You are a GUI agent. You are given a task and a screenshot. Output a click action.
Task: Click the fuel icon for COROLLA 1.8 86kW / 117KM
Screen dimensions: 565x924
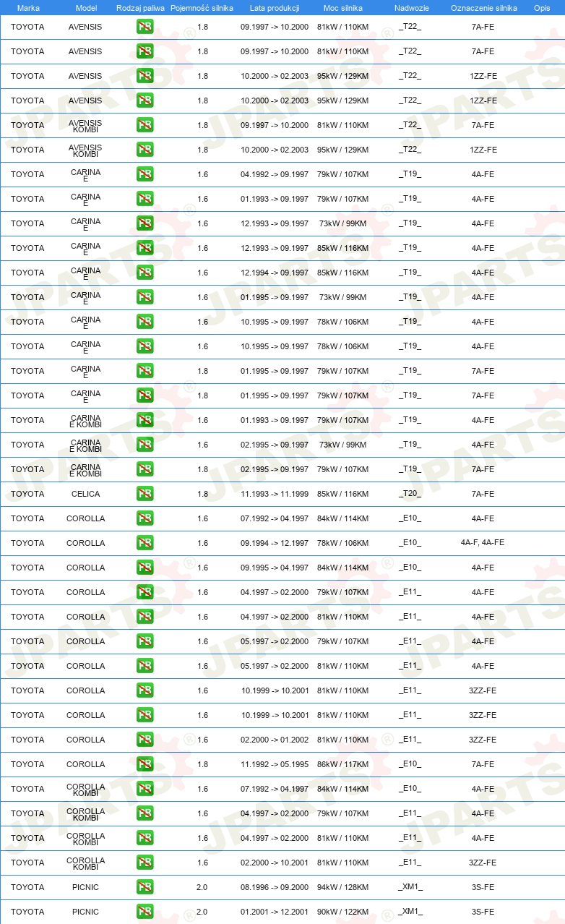145,764
